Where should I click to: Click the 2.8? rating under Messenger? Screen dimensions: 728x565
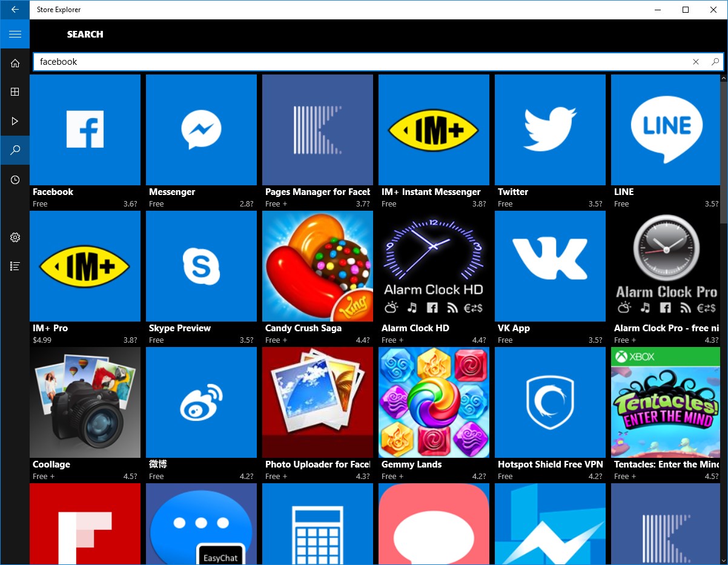point(247,204)
